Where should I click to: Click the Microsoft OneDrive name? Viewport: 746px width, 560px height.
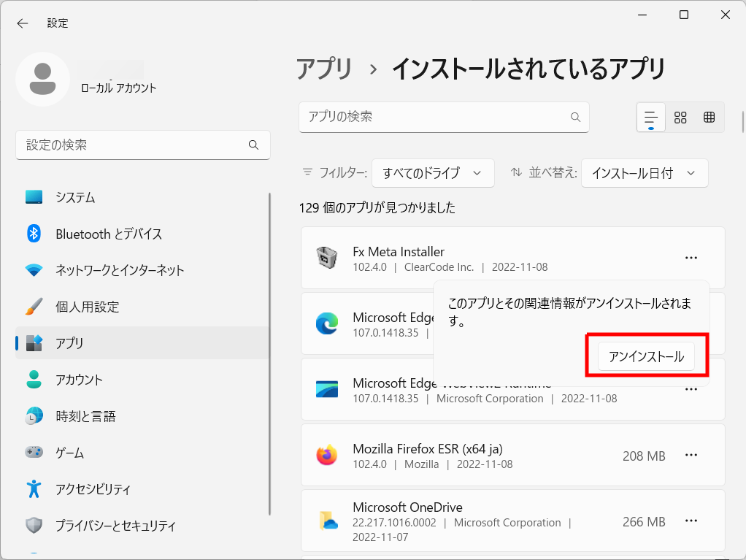point(408,507)
